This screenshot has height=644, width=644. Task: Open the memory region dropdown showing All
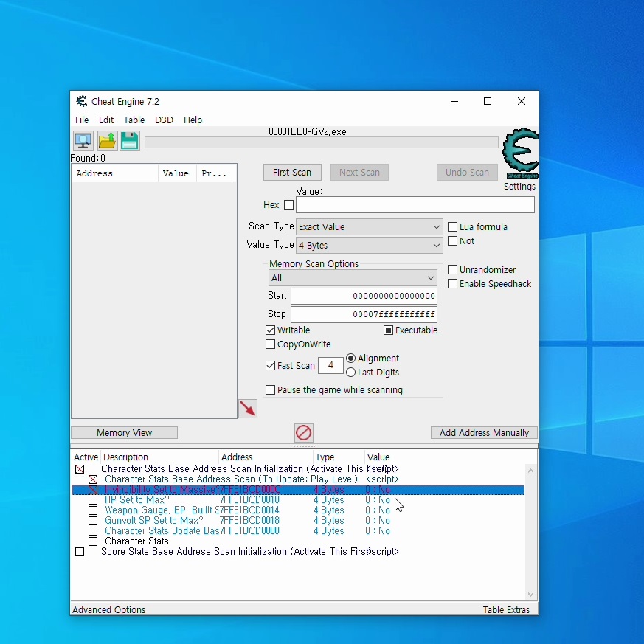click(x=353, y=278)
